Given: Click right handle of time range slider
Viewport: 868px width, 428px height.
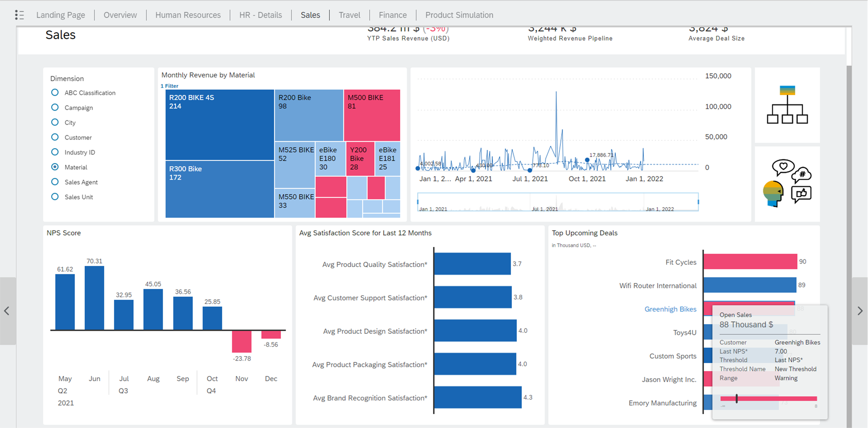Looking at the screenshot, I should pos(698,202).
